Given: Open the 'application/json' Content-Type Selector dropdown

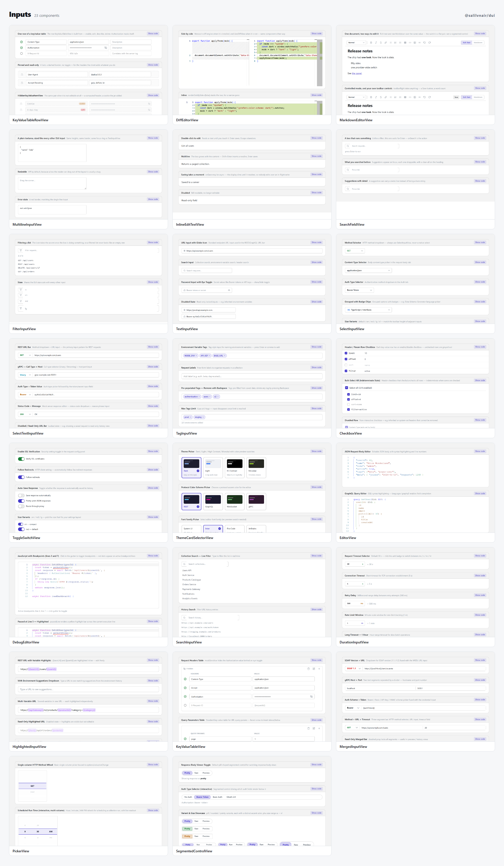Looking at the screenshot, I should [x=368, y=270].
